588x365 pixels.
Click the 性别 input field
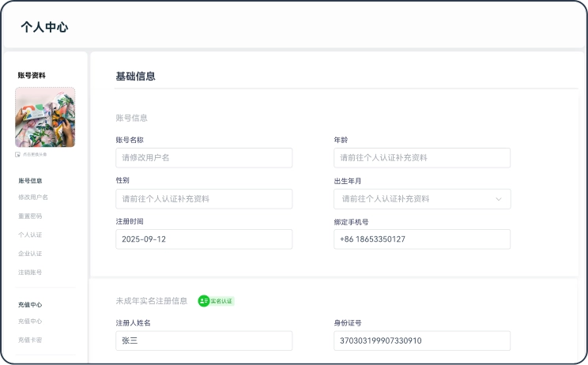[x=204, y=199]
